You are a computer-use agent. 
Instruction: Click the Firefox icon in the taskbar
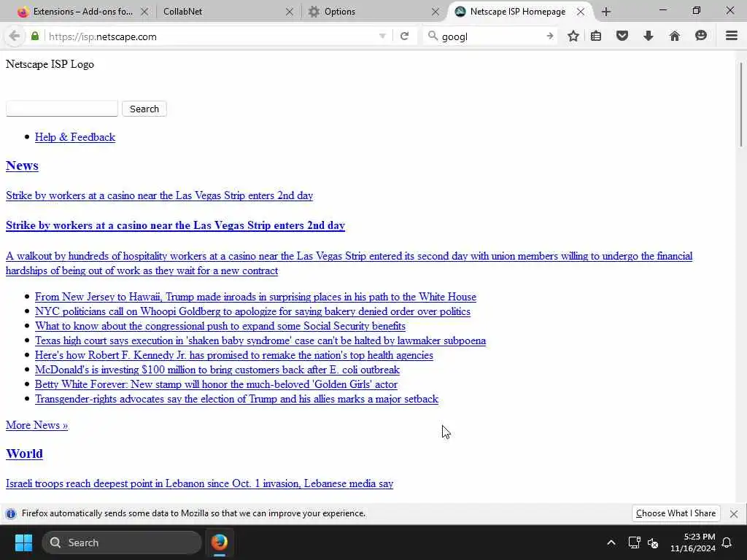[220, 542]
